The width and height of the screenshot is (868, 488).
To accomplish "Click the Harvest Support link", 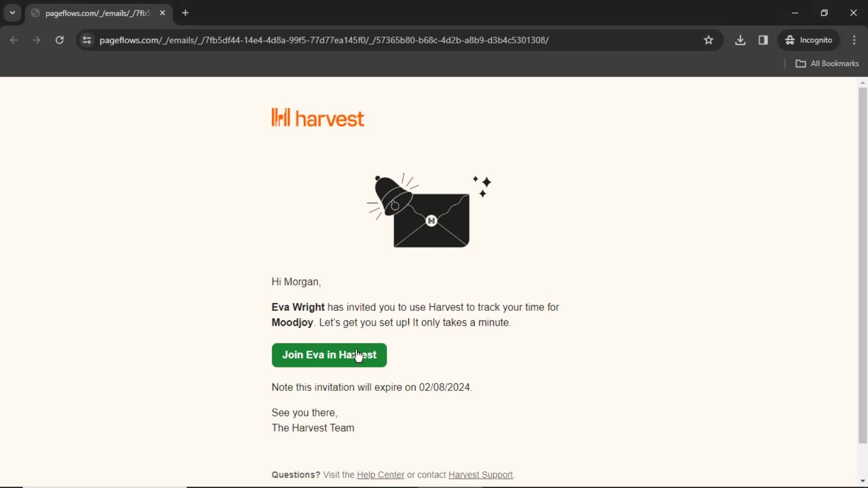I will (x=481, y=474).
